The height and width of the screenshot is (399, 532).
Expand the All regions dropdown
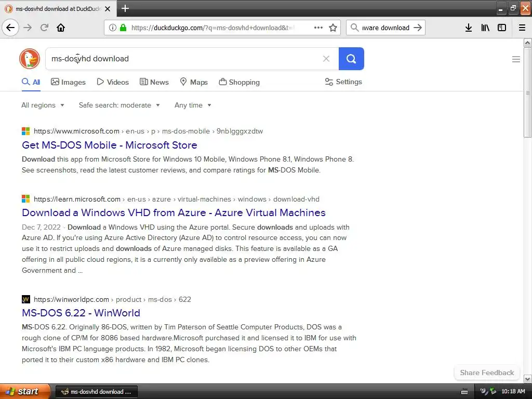[43, 105]
